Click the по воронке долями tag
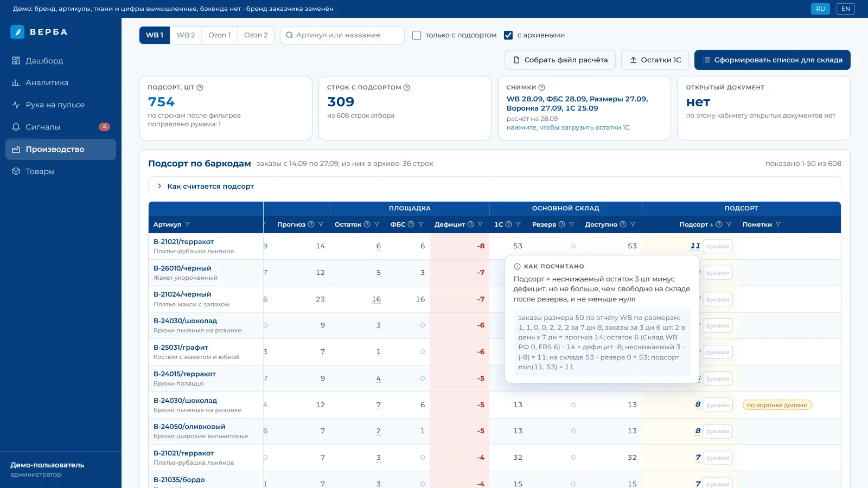868x488 pixels. [x=777, y=405]
